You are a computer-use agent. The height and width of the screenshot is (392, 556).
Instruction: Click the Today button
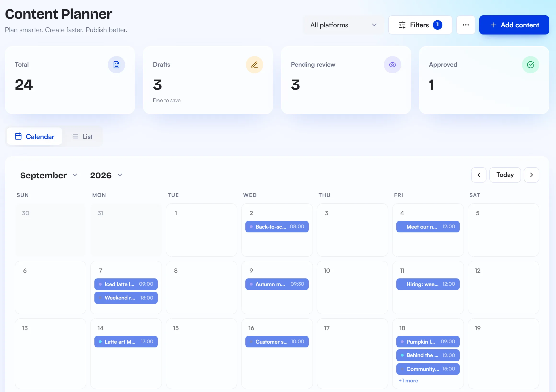tap(505, 175)
